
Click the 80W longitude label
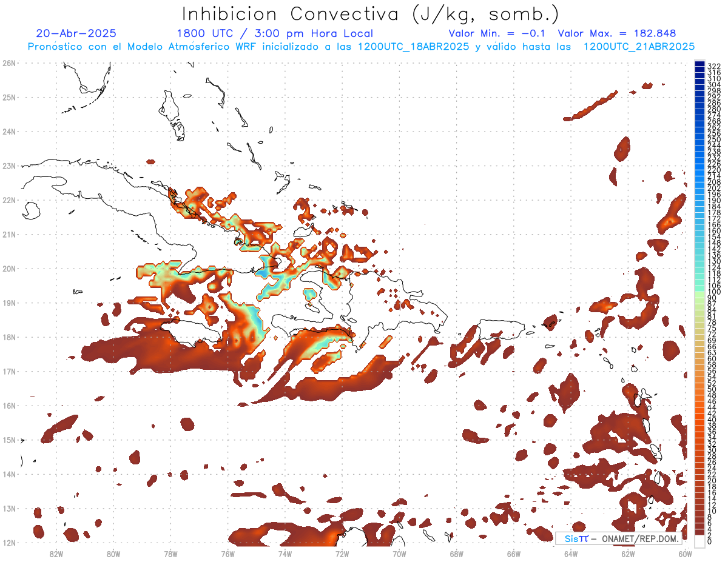[113, 554]
